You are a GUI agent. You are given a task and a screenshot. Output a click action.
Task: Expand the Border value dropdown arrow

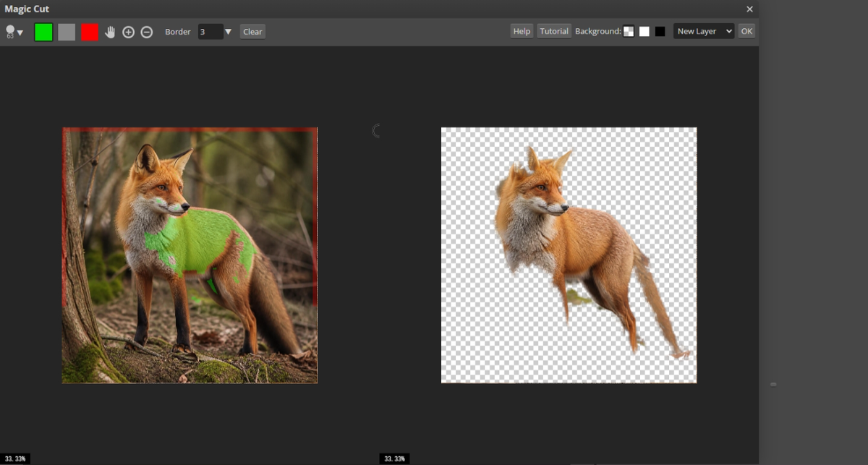click(x=228, y=32)
